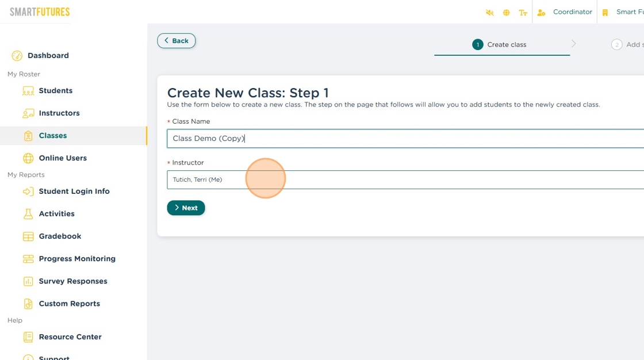Image resolution: width=644 pixels, height=360 pixels.
Task: Click the Back button
Action: point(177,41)
